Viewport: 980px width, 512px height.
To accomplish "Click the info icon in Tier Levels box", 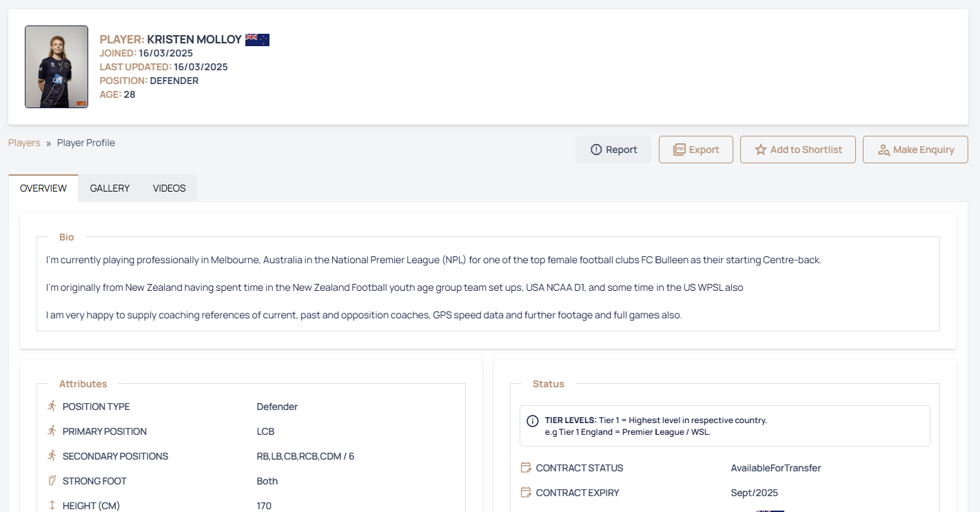I will (532, 421).
